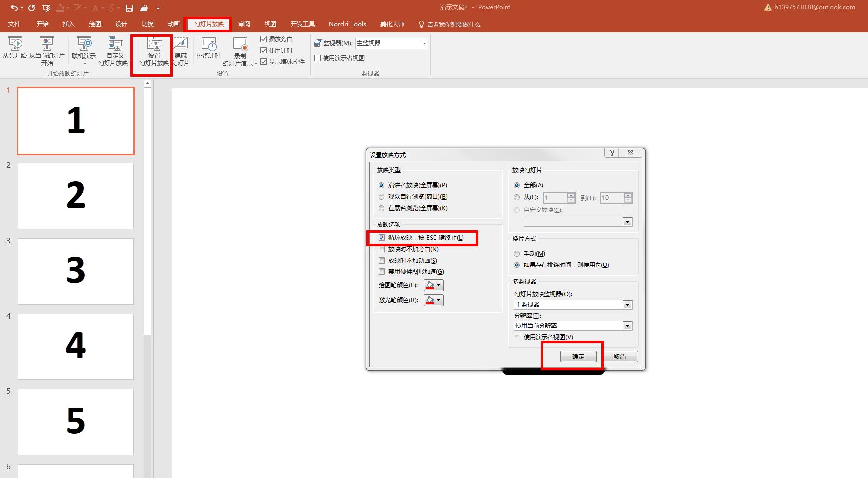Uncheck 循环放映，按 ESC 键终止 checkbox
Screen dimensions: 868x478
tap(381, 238)
